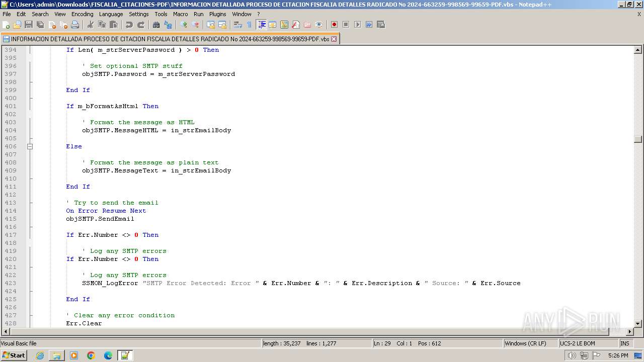Toggle show all characters pilcrow icon
The image size is (644, 362).
(249, 25)
